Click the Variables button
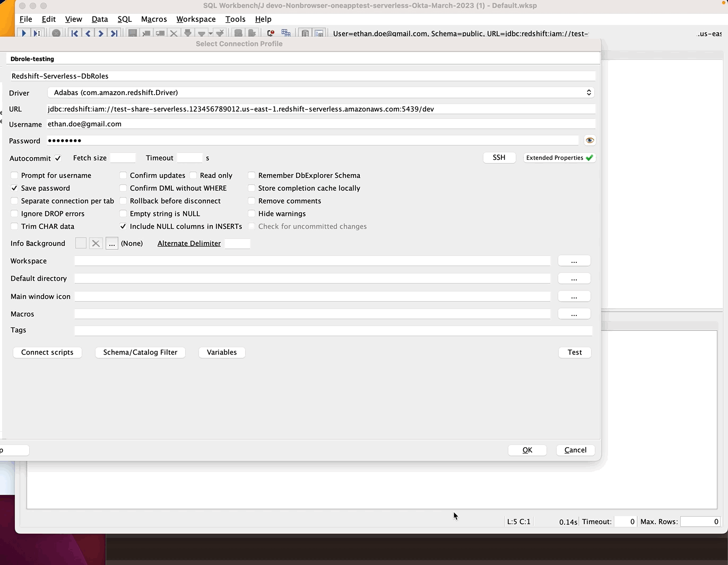728x565 pixels. (x=222, y=352)
